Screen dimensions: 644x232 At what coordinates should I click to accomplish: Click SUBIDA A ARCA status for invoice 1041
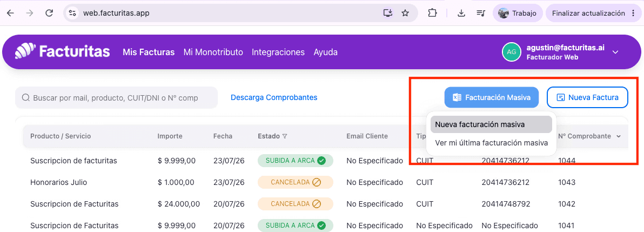tap(296, 226)
